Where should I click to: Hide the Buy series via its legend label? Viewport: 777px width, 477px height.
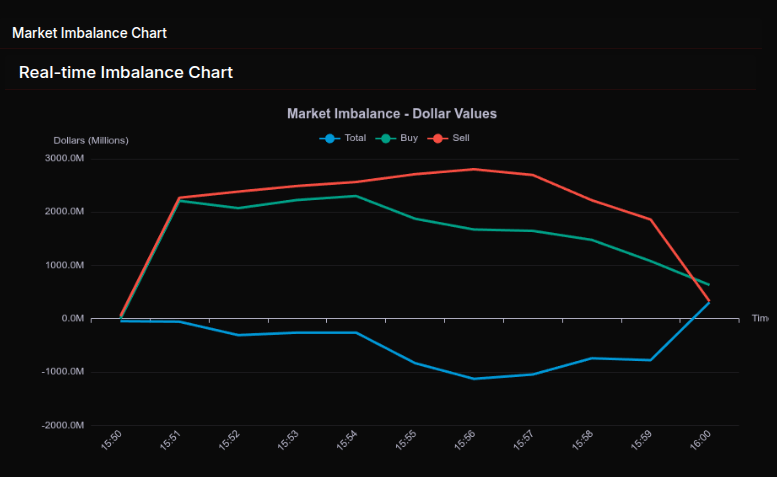pos(409,138)
